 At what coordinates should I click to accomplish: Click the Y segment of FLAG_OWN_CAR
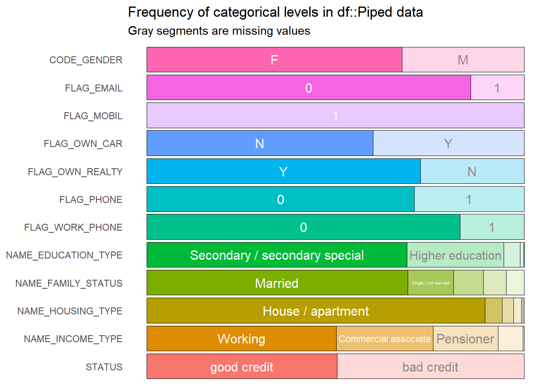click(x=448, y=143)
